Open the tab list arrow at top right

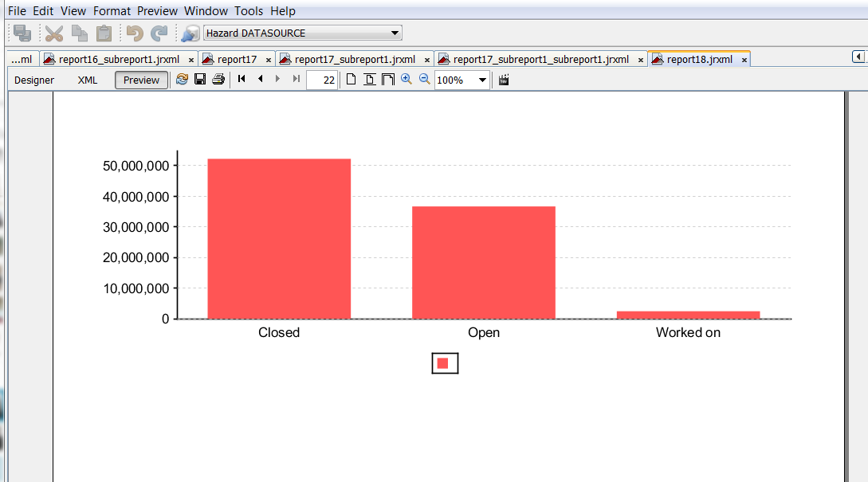click(858, 56)
